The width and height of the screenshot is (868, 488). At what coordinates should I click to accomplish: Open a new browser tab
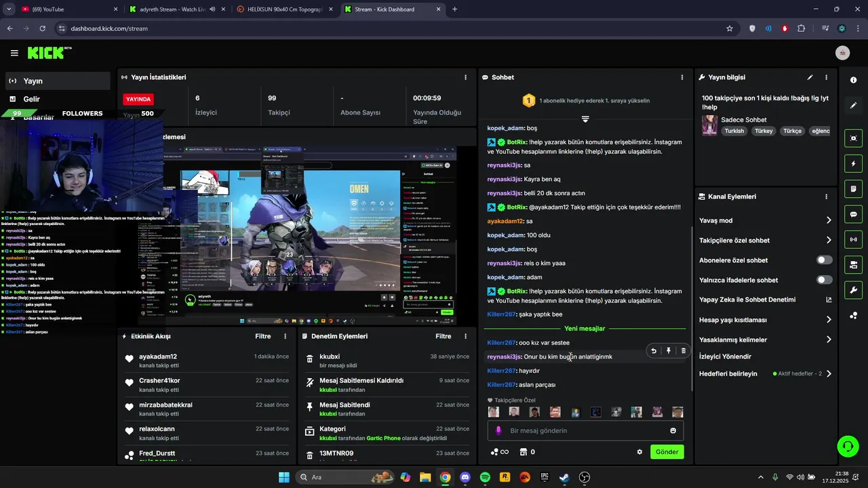point(454,9)
